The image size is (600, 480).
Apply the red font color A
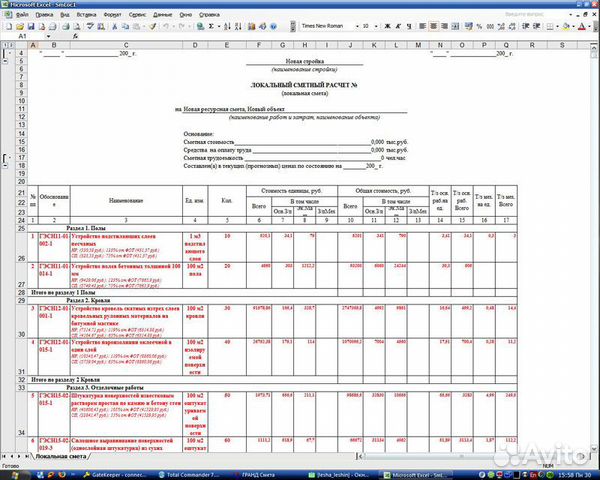click(x=582, y=26)
